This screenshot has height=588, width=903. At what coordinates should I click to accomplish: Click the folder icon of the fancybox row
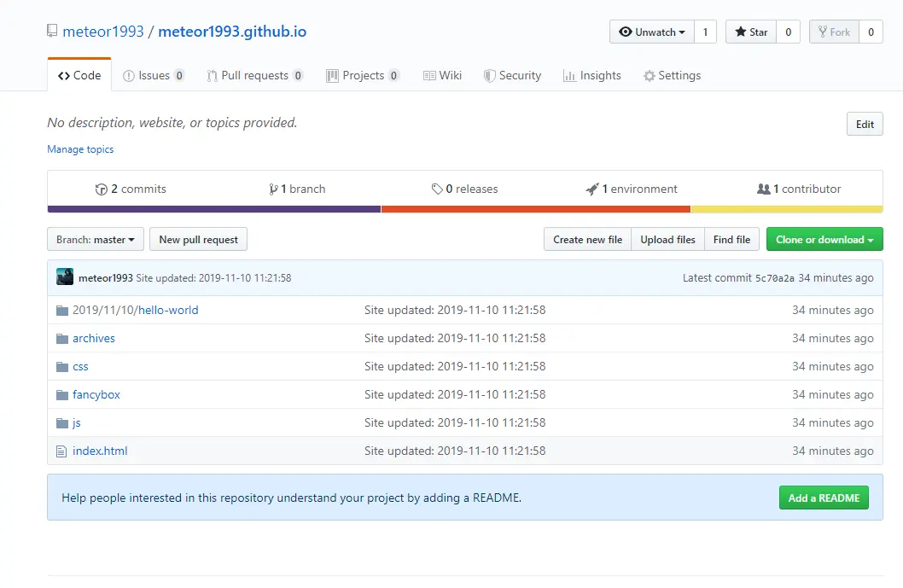(62, 395)
